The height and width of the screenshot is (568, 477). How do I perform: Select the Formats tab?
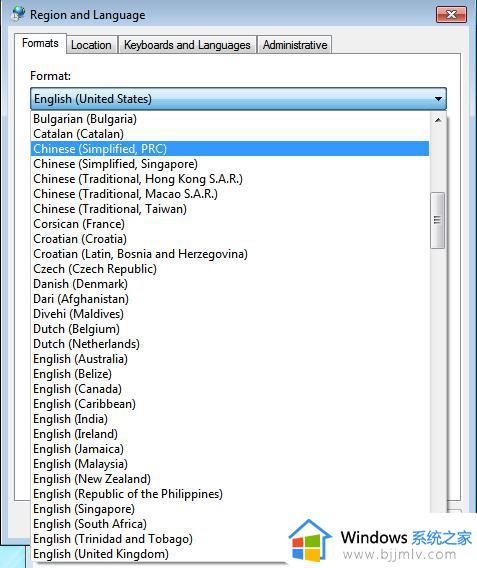[x=40, y=43]
